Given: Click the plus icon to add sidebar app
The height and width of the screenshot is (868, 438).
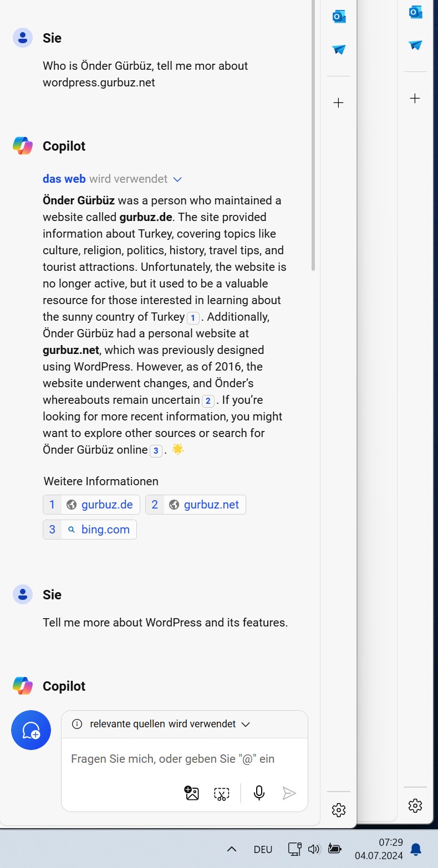Looking at the screenshot, I should pos(339,102).
